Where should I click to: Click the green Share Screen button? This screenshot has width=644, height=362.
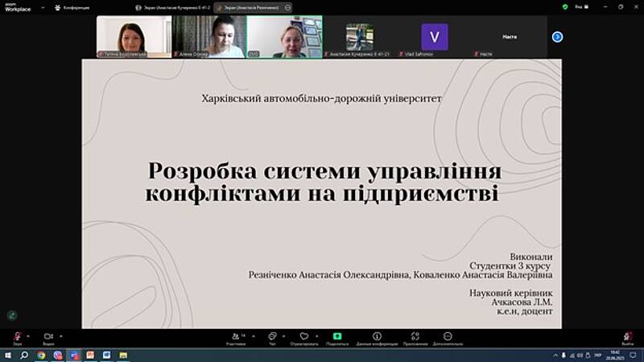337,338
